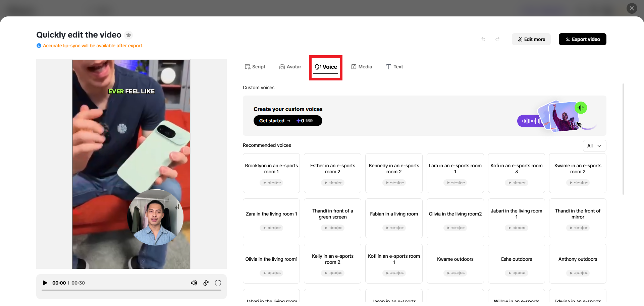Play Kennedy in an e-sports room 2 sample

[x=394, y=183]
